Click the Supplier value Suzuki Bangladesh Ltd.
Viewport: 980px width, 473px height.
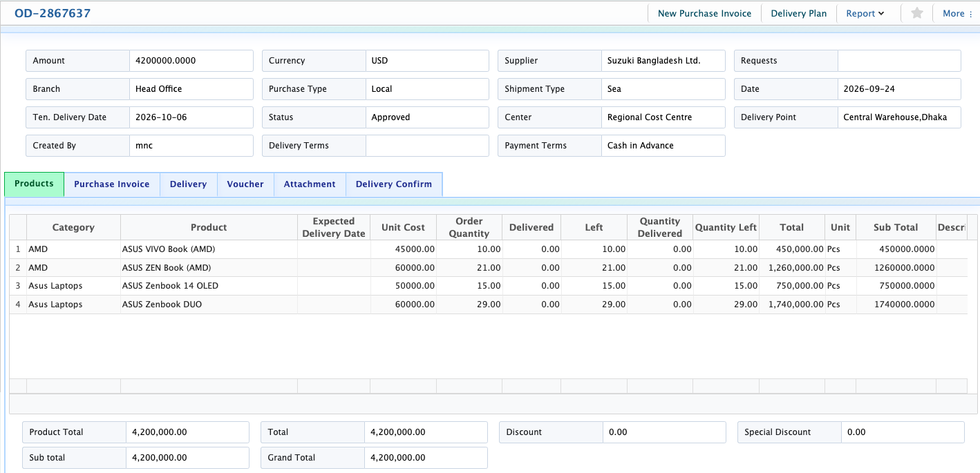pos(663,61)
